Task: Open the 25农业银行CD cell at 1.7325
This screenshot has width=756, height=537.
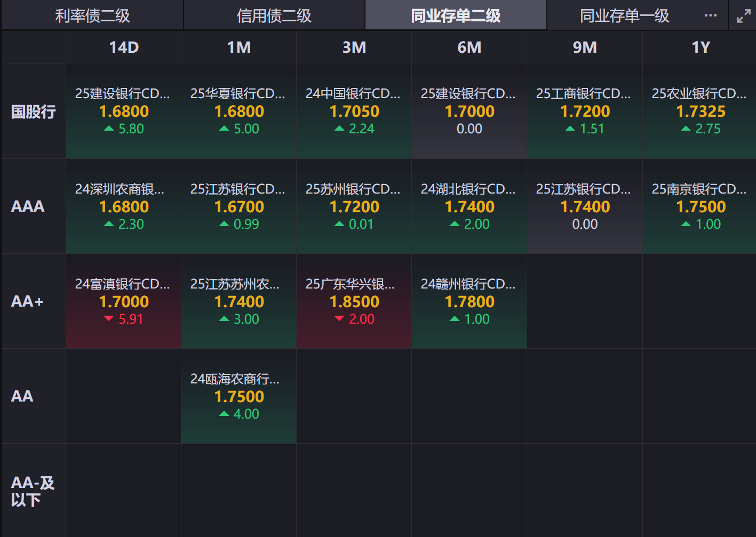Action: (700, 111)
